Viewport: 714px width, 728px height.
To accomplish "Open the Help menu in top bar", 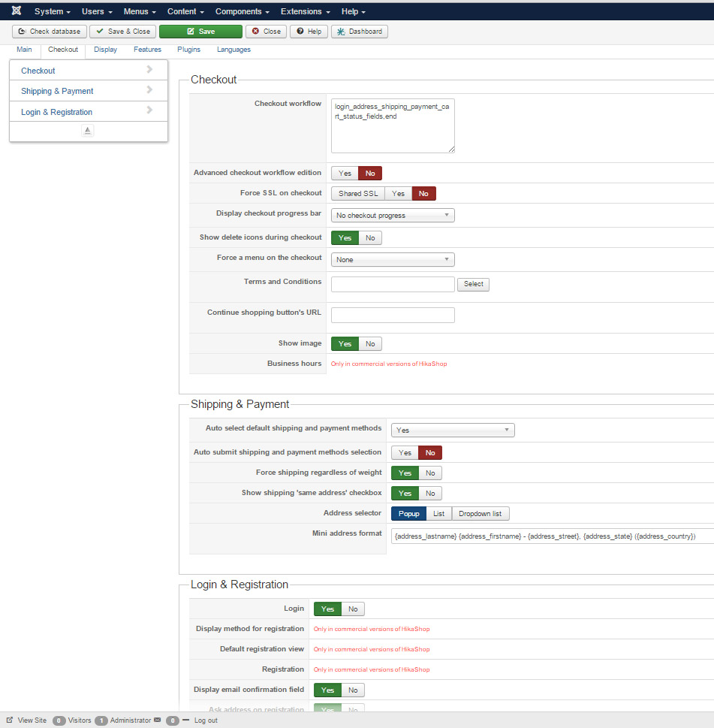I will (354, 11).
